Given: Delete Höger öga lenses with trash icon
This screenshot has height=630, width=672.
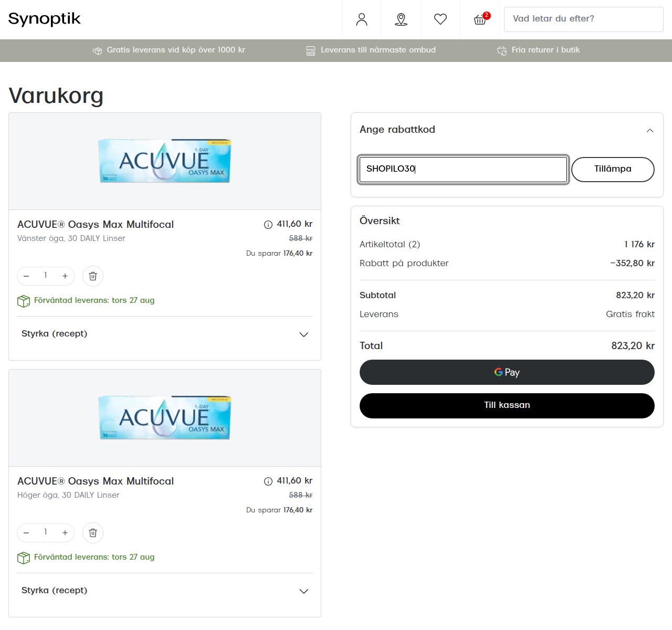Looking at the screenshot, I should coord(93,533).
